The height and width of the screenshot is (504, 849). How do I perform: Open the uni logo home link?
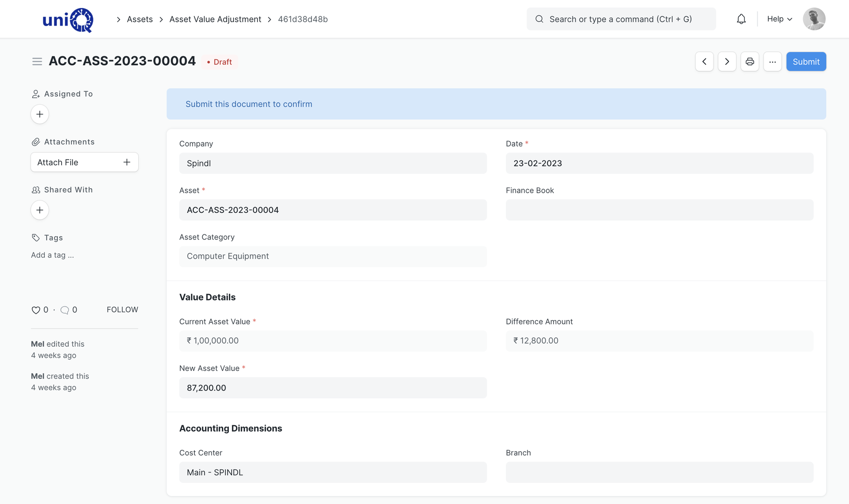pyautogui.click(x=68, y=20)
